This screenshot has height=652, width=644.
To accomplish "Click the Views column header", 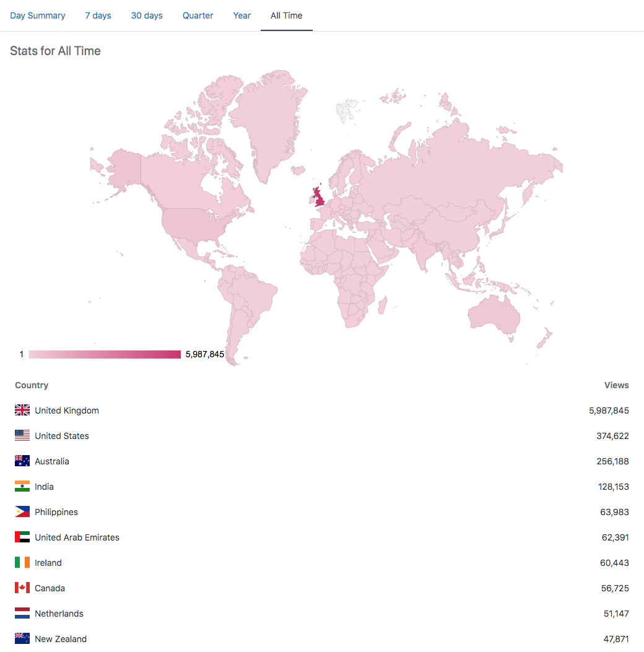I will [616, 385].
